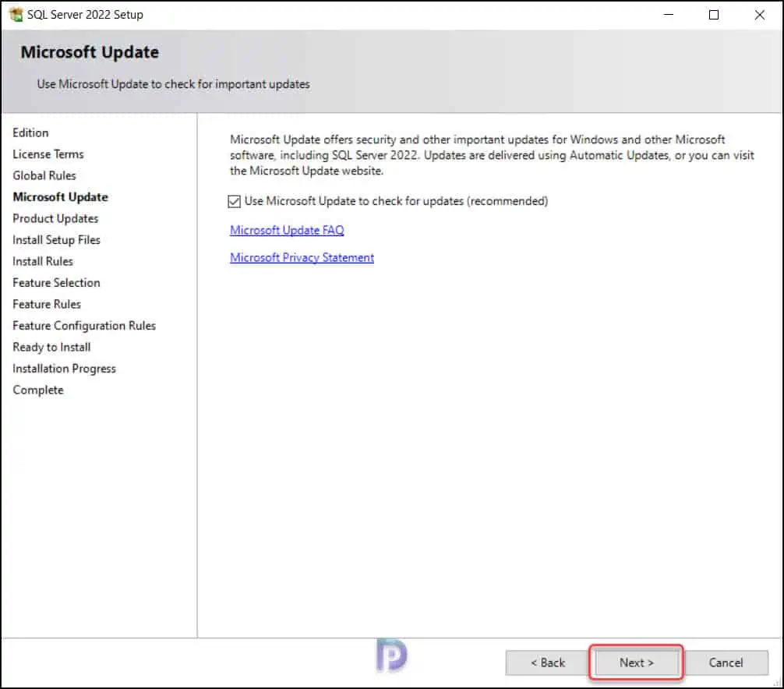Open the Microsoft Update FAQ link
Screen dimensions: 784x689
click(287, 230)
